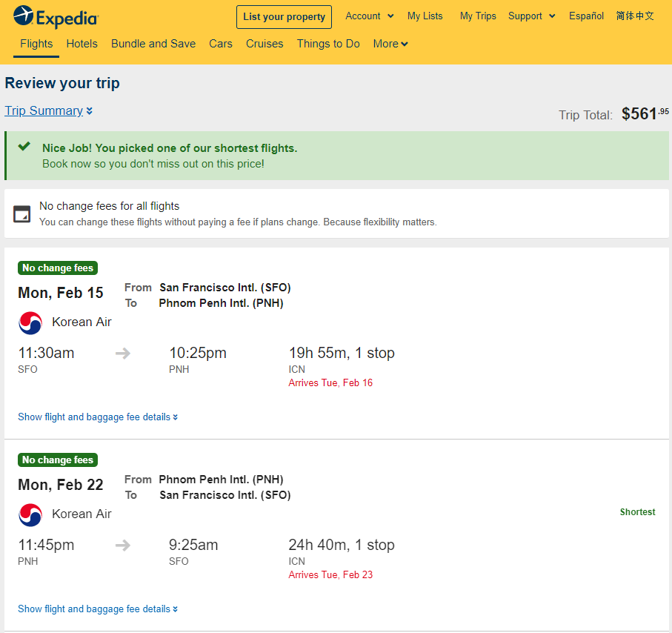This screenshot has height=633, width=672.
Task: Switch language to Español
Action: pyautogui.click(x=586, y=16)
